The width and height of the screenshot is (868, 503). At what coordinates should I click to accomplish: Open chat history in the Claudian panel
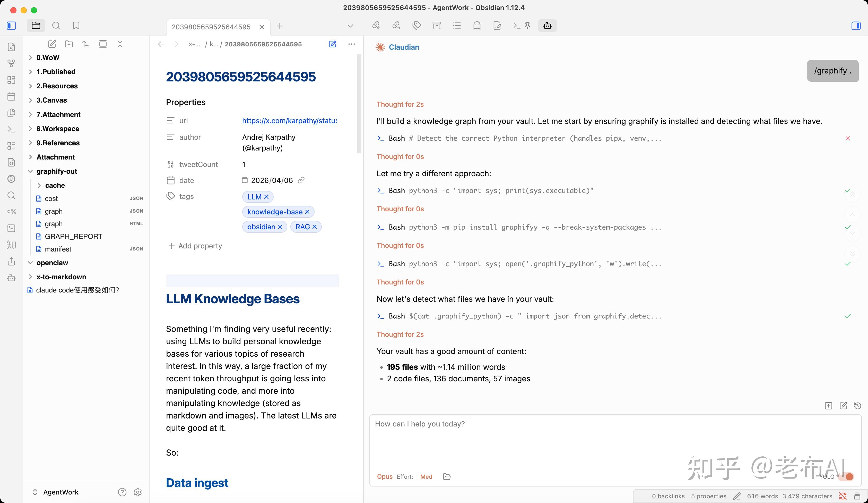[x=858, y=406]
